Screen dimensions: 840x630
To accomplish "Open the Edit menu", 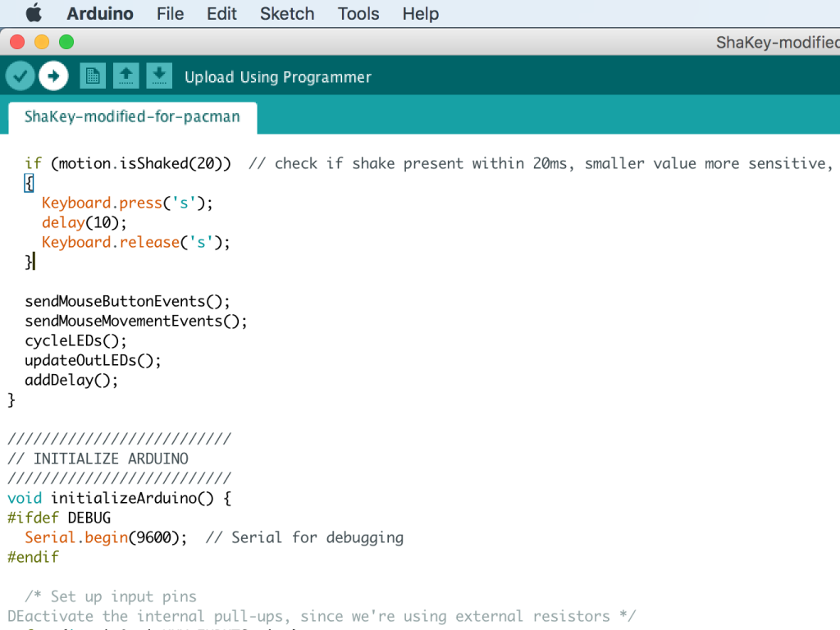I will [221, 13].
